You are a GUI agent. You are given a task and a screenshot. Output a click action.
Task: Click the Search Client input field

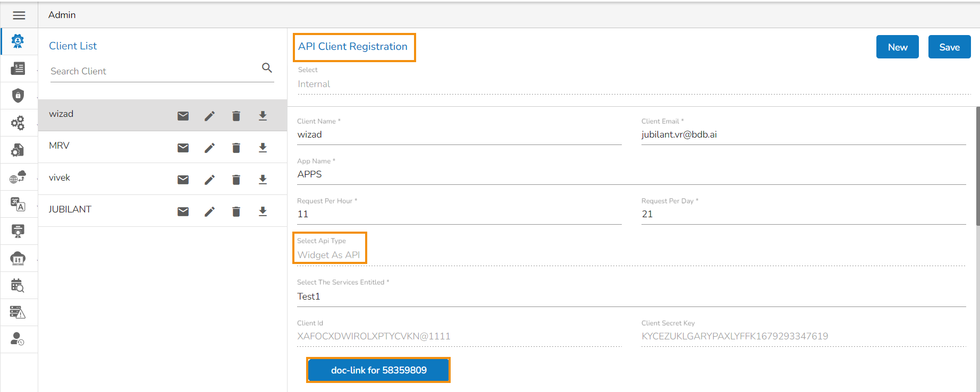click(151, 71)
